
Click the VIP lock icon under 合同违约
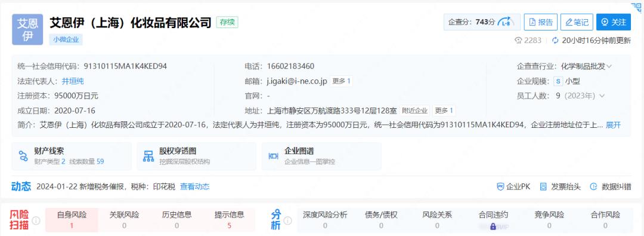[x=493, y=226]
